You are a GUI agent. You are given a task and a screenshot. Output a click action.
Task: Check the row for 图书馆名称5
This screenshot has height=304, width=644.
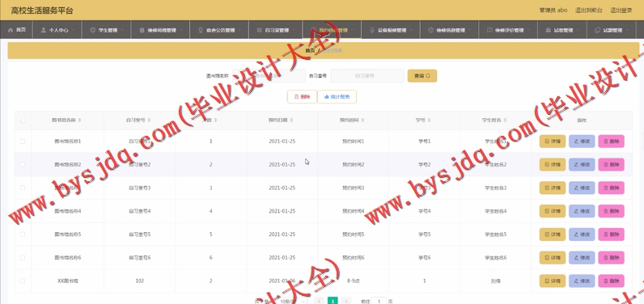[x=23, y=234]
